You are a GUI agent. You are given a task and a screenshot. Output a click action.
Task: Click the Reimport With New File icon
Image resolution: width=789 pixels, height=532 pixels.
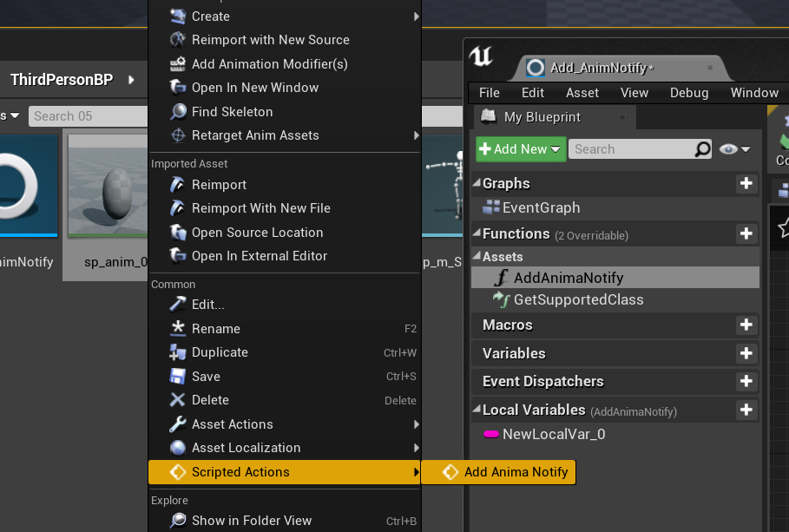point(178,208)
